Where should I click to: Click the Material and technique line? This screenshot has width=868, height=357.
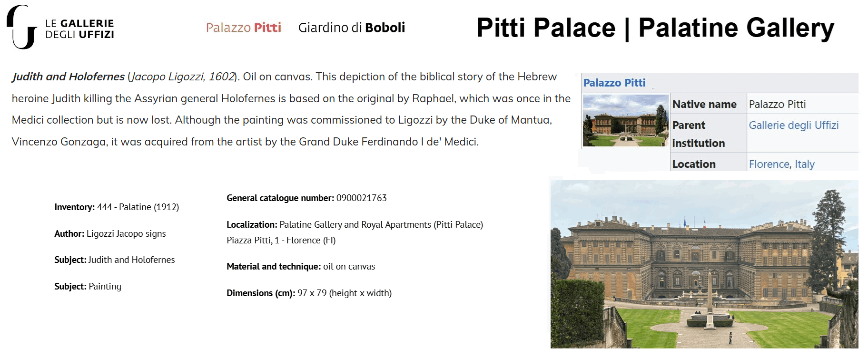pyautogui.click(x=301, y=267)
